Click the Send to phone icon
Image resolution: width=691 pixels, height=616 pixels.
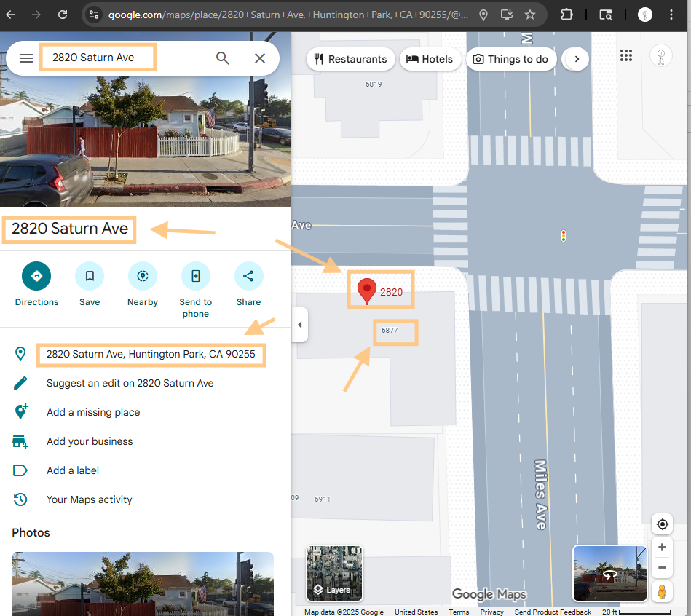coord(195,276)
